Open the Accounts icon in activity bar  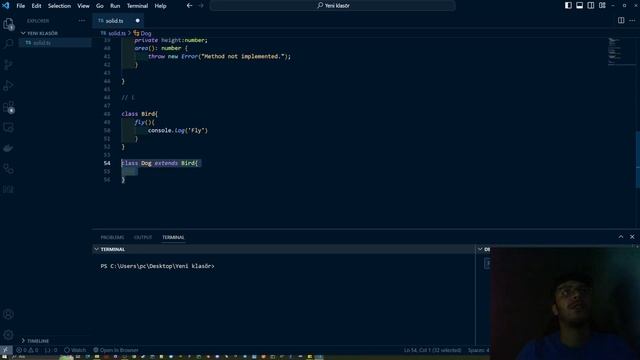[8, 314]
